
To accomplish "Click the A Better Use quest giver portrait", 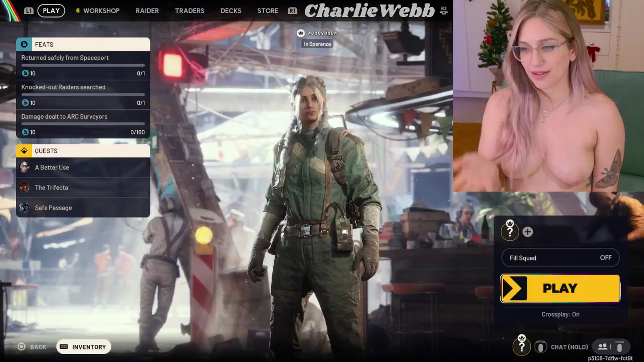I will (24, 167).
